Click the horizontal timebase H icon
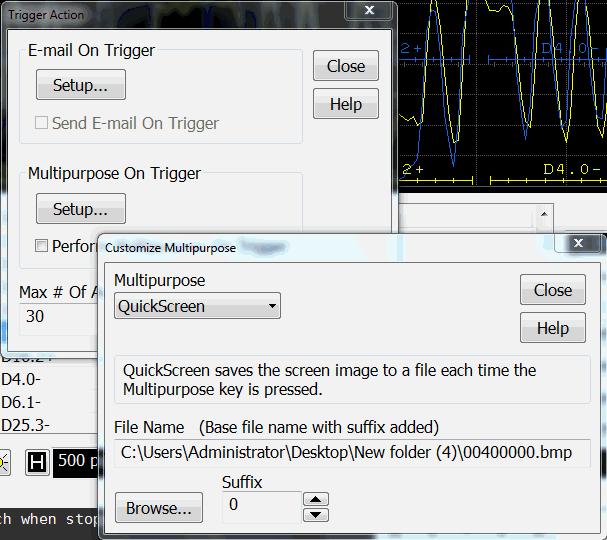607x540 pixels. 38,461
